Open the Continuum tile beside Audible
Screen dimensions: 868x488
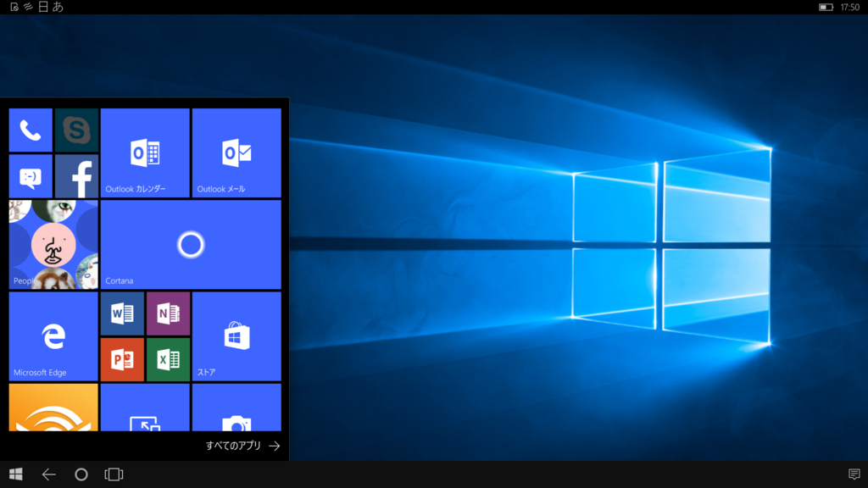[x=145, y=408]
